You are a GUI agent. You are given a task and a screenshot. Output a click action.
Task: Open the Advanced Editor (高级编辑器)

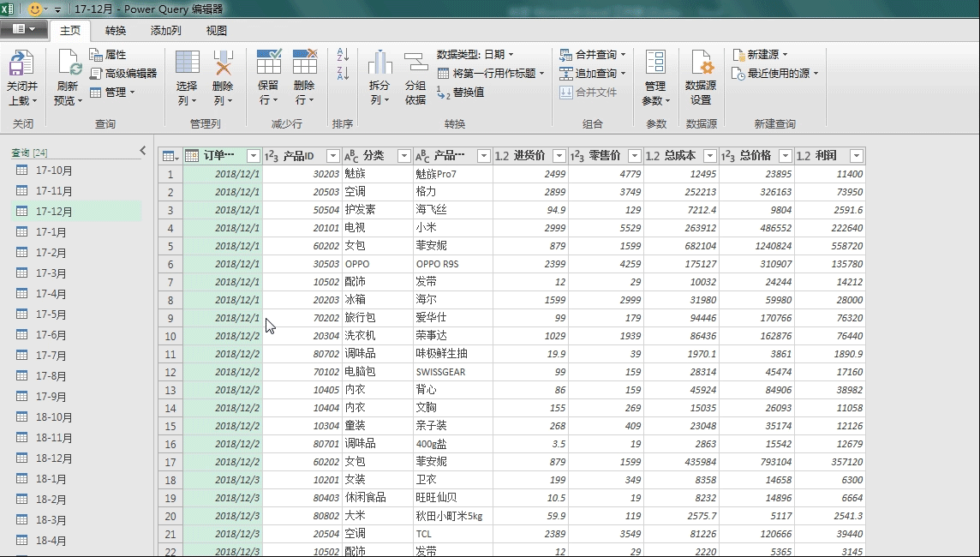pyautogui.click(x=122, y=74)
